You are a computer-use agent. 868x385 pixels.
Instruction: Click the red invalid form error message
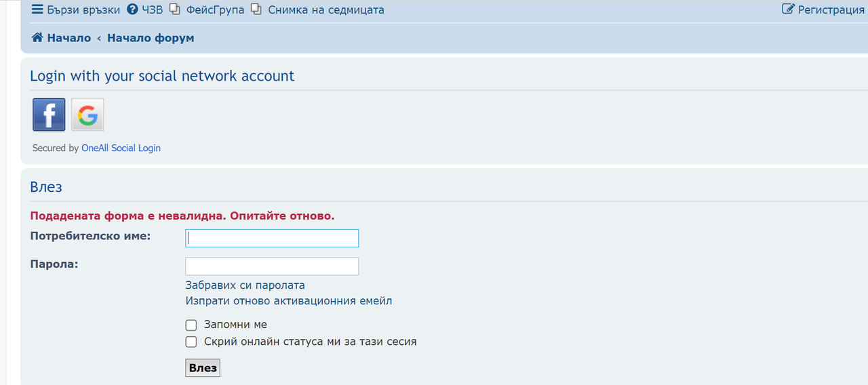(182, 216)
